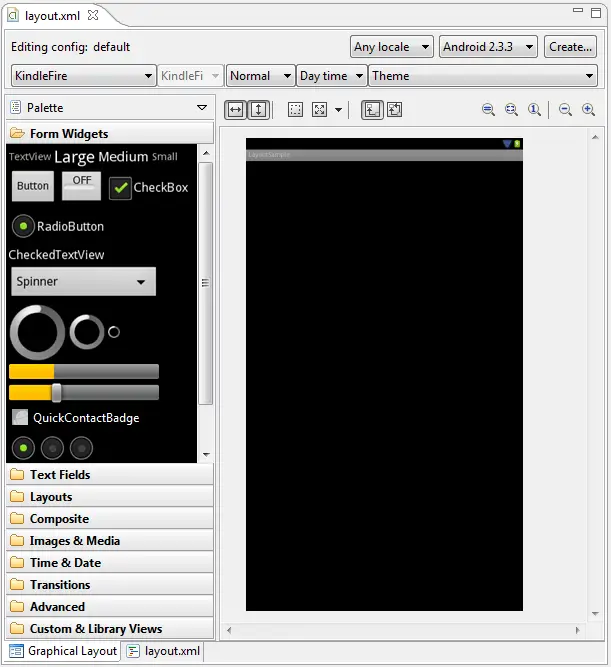Open the Any locale dropdown
The image size is (611, 667).
391,47
